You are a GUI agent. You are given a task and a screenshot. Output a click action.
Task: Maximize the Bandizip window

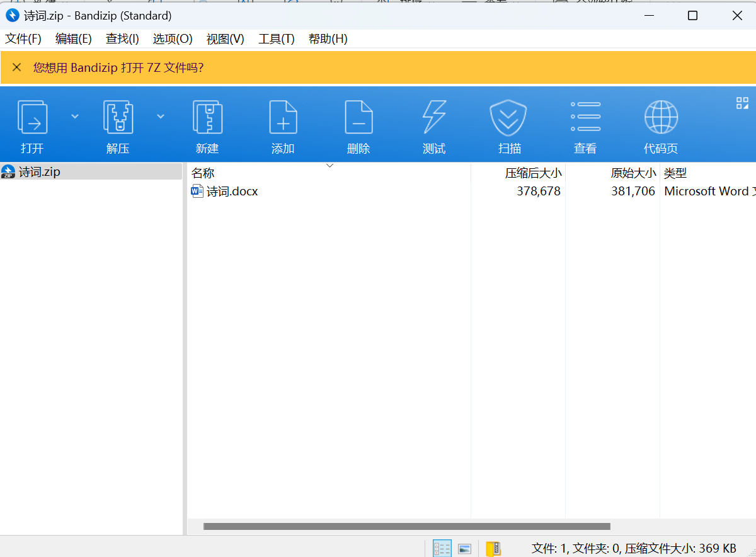click(x=692, y=16)
